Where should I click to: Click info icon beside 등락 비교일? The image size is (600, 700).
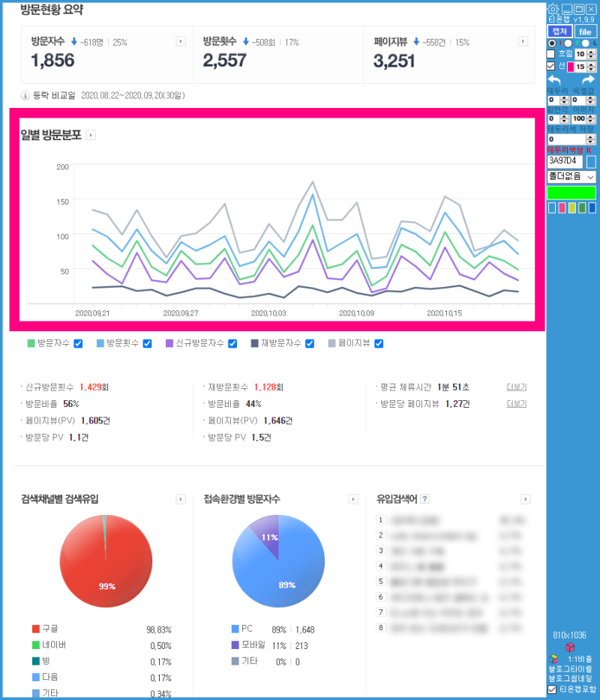(25, 95)
